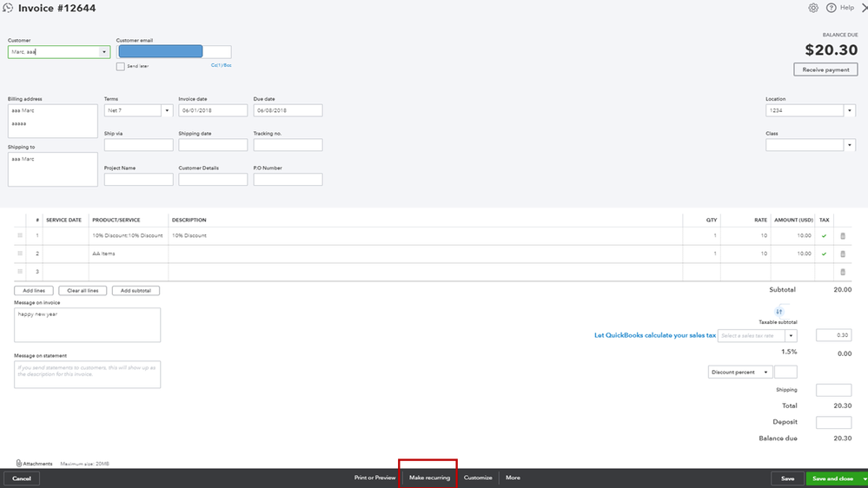Click the discount value input box
This screenshot has width=868, height=488.
click(785, 372)
